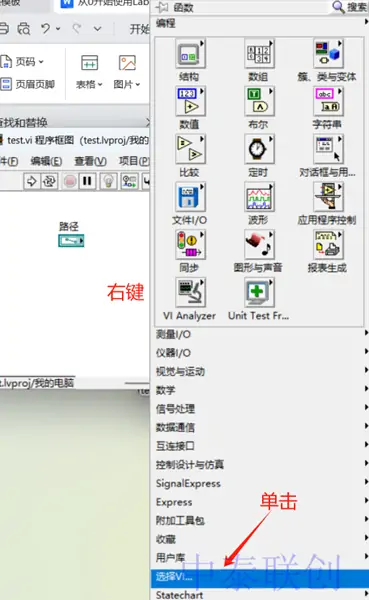Expand the 仪器I/O submenu
This screenshot has height=600, width=369.
tap(260, 353)
